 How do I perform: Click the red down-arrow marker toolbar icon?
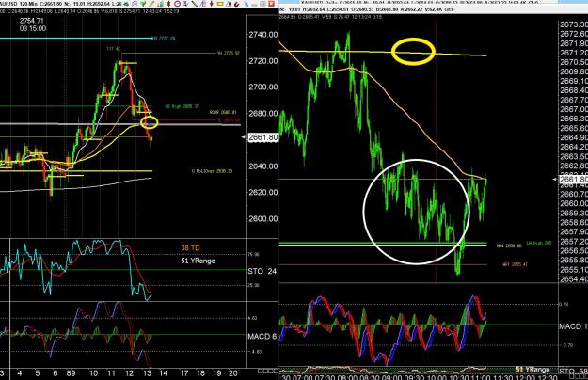click(212, 4)
